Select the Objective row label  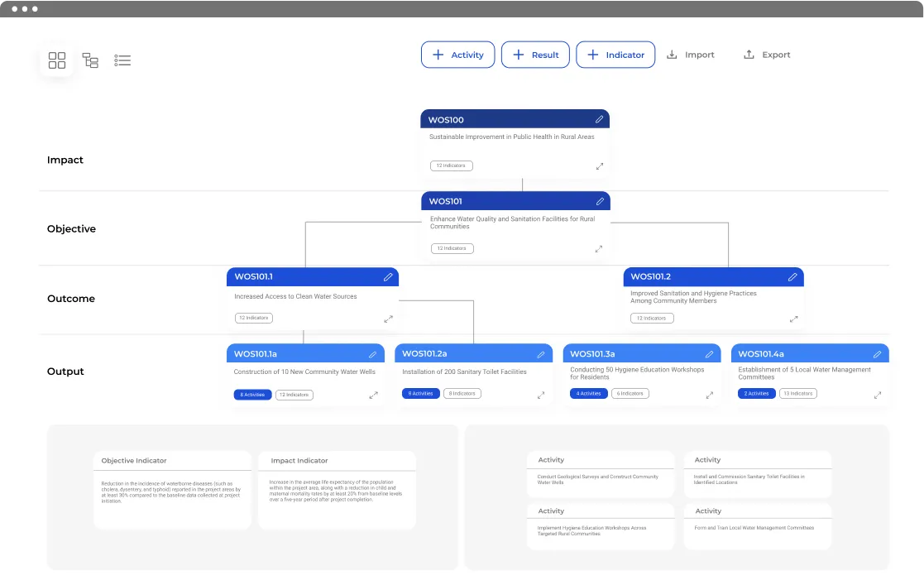pyautogui.click(x=71, y=229)
